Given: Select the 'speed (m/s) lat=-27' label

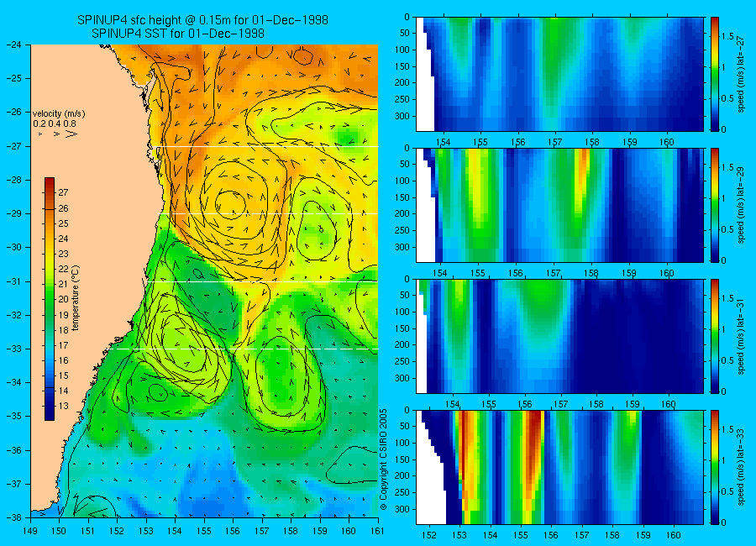Looking at the screenshot, I should pyautogui.click(x=741, y=74).
